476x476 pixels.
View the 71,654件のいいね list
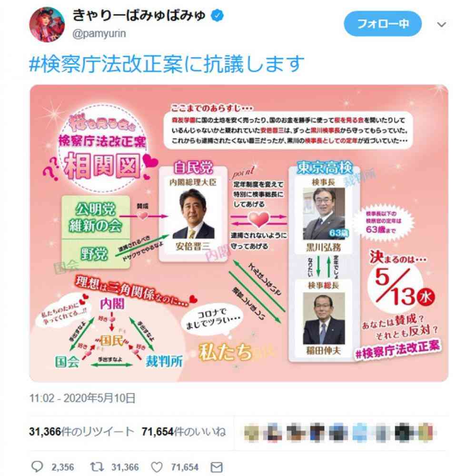pyautogui.click(x=184, y=431)
